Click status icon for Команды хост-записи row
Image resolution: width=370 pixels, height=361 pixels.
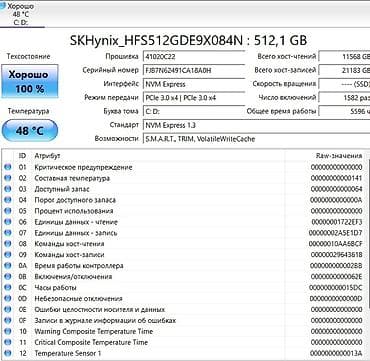click(x=7, y=255)
